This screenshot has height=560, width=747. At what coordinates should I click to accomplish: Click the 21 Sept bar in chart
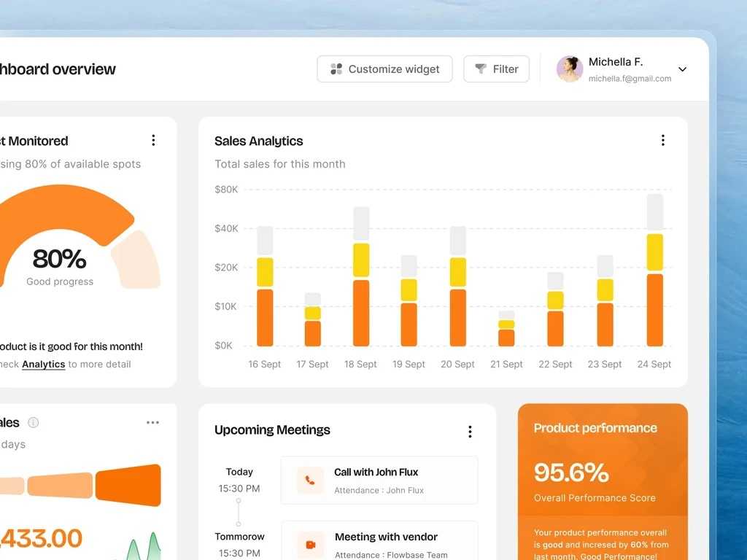click(x=506, y=329)
